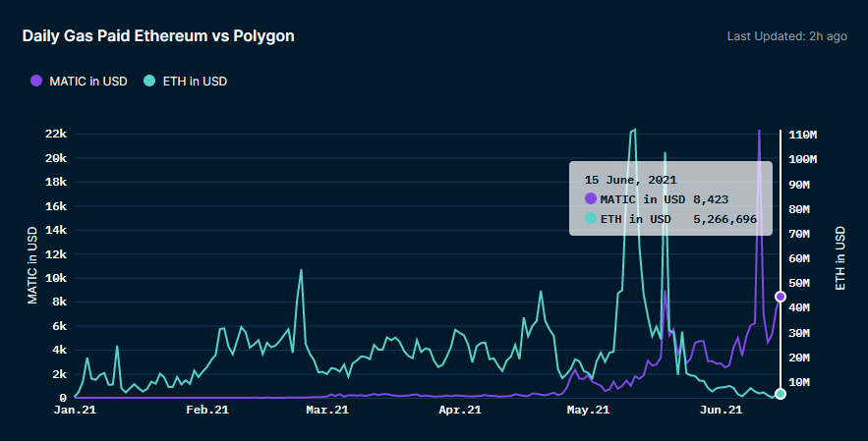Select the purple MATIC data point marker on the chart line

tap(781, 296)
